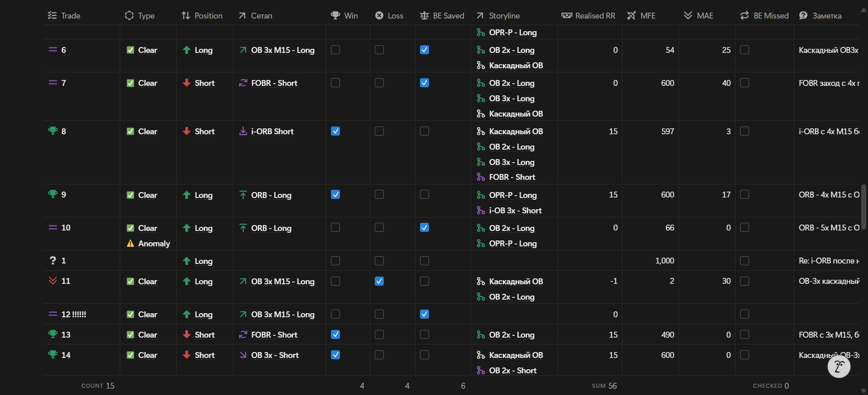The height and width of the screenshot is (395, 868).
Task: Open the BE Saved footer total 6
Action: 463,386
